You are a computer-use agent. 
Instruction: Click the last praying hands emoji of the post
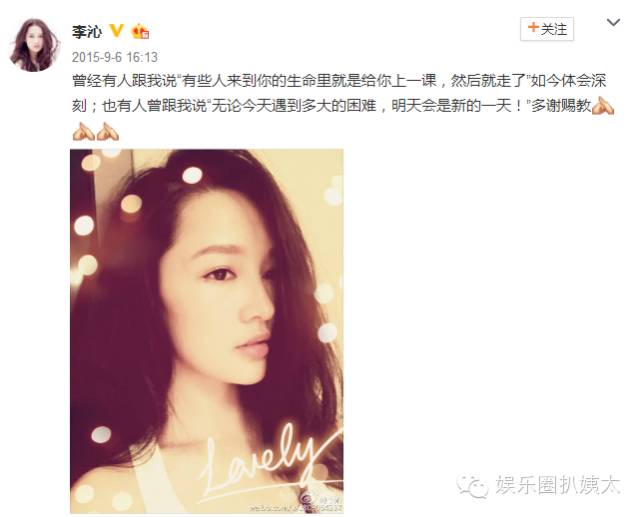[x=108, y=131]
